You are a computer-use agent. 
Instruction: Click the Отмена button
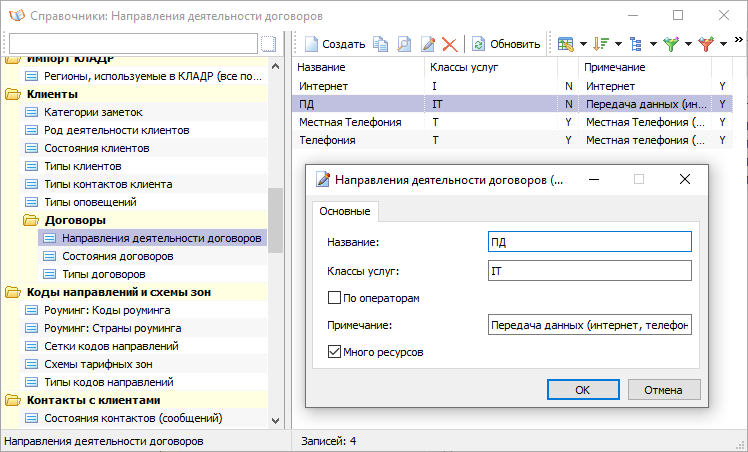664,390
